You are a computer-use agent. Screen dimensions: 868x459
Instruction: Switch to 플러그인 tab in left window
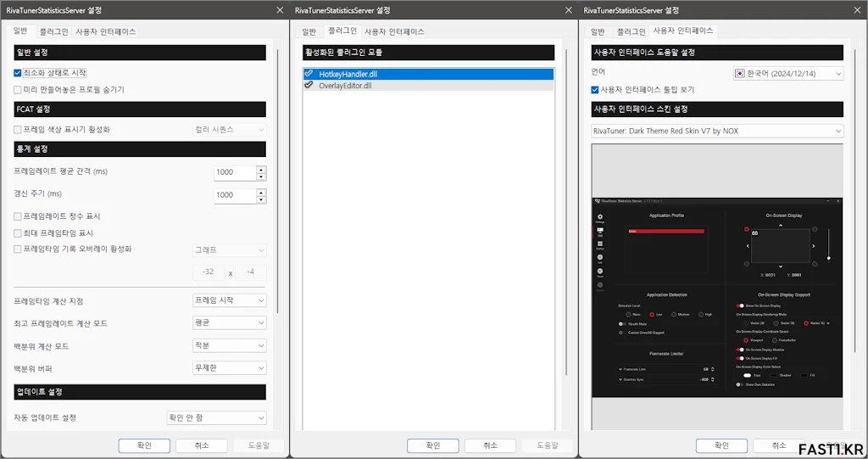tap(53, 32)
